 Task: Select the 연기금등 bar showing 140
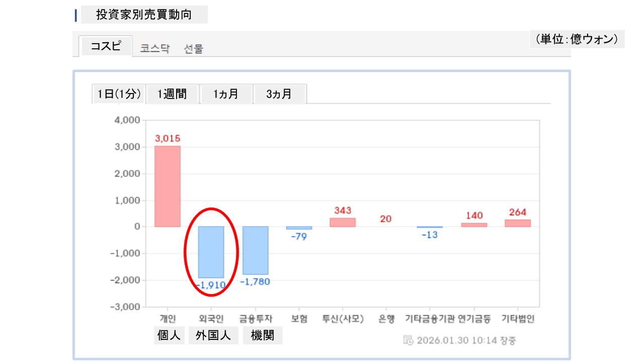[x=474, y=225]
